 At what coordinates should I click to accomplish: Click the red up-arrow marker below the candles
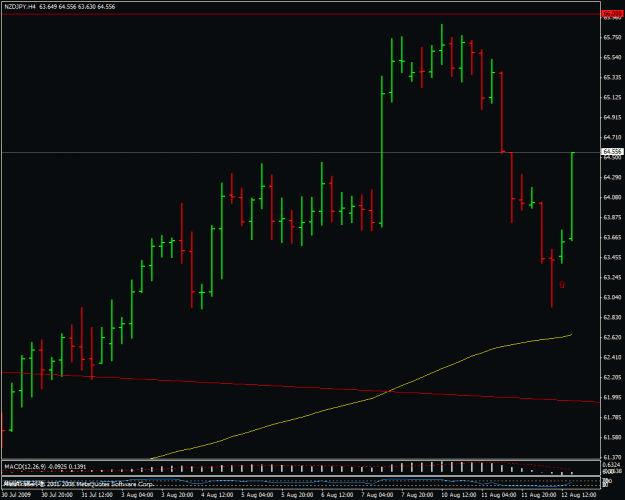[x=562, y=285]
